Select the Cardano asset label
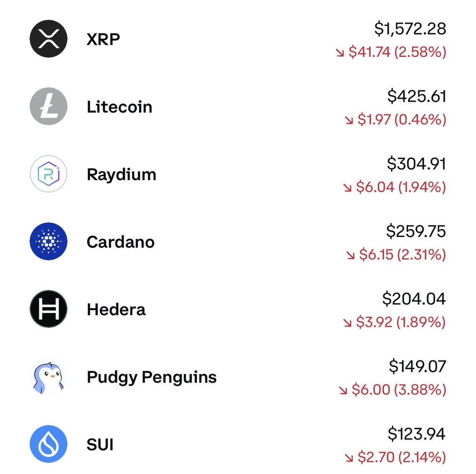Image resolution: width=476 pixels, height=474 pixels. click(121, 242)
